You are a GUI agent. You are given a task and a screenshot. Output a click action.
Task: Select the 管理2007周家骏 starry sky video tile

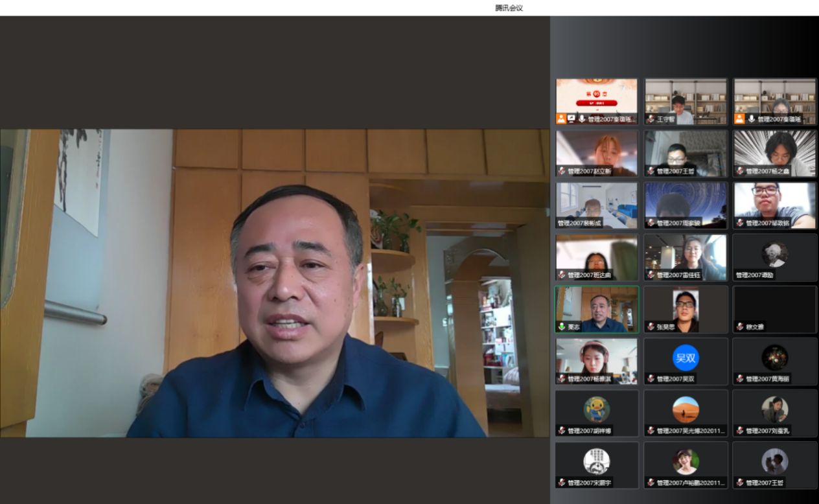tap(686, 205)
